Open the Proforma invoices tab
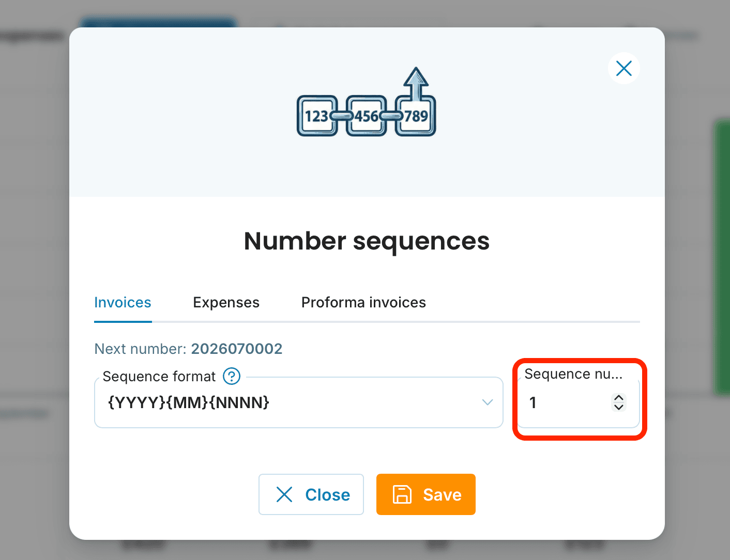 [364, 303]
